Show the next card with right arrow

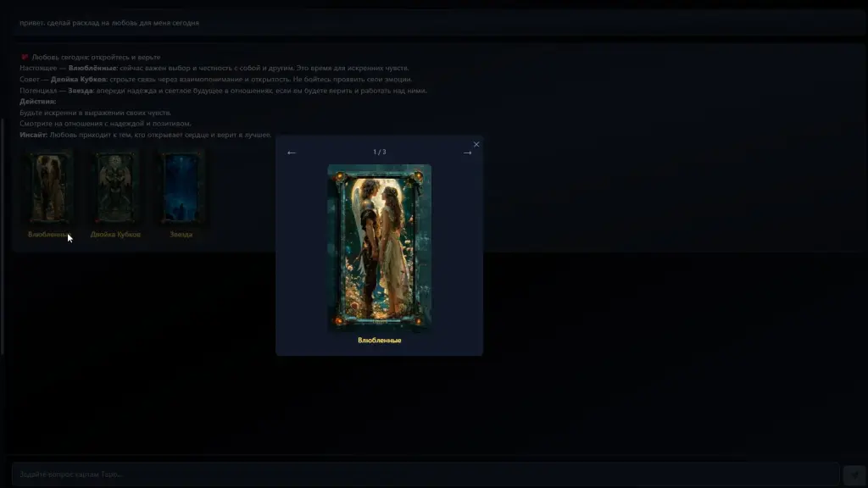pyautogui.click(x=467, y=153)
